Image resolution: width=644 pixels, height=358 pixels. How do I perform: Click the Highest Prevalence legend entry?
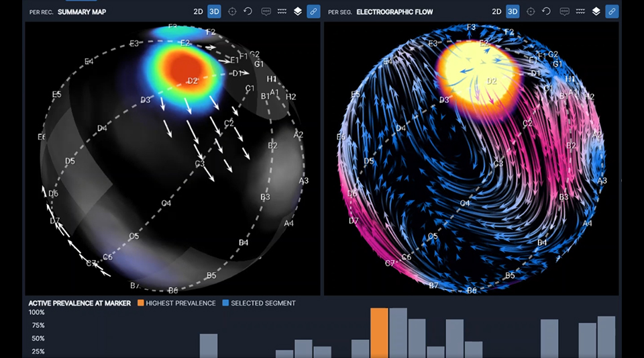180,303
